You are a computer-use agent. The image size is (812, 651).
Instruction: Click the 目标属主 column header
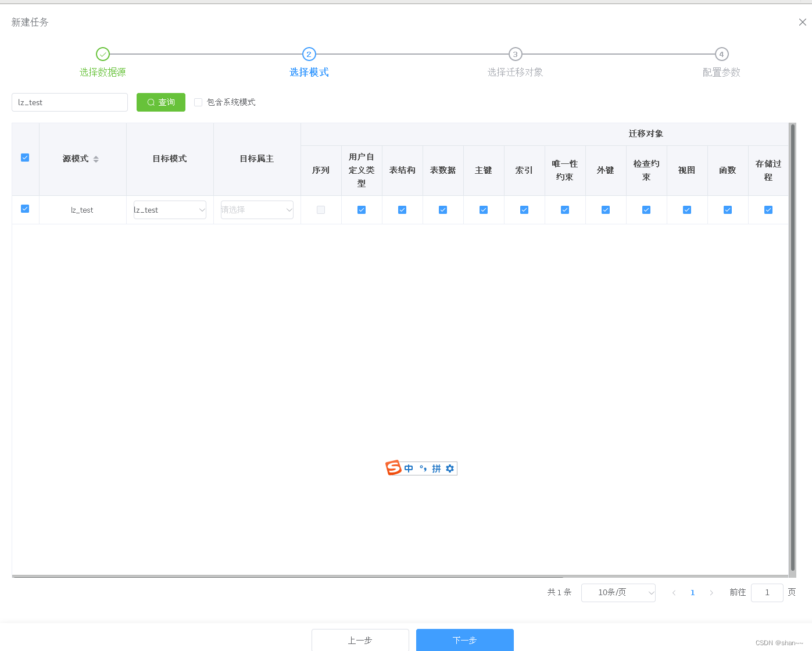tap(257, 159)
